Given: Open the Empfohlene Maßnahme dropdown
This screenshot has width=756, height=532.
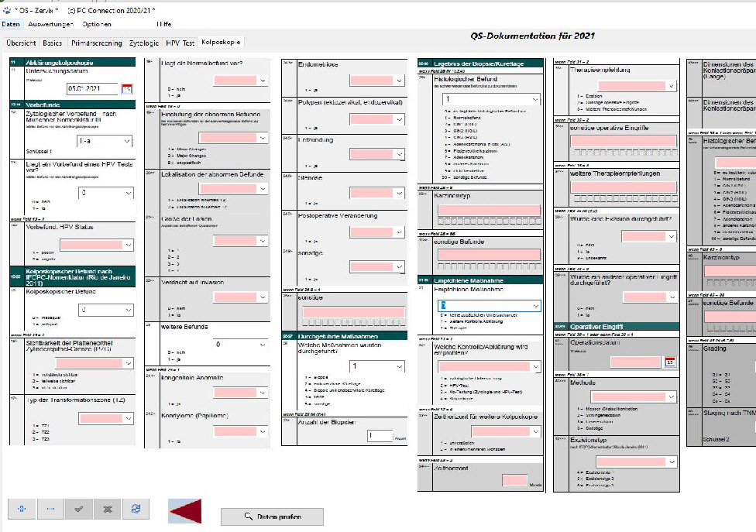Looking at the screenshot, I should pyautogui.click(x=489, y=306).
